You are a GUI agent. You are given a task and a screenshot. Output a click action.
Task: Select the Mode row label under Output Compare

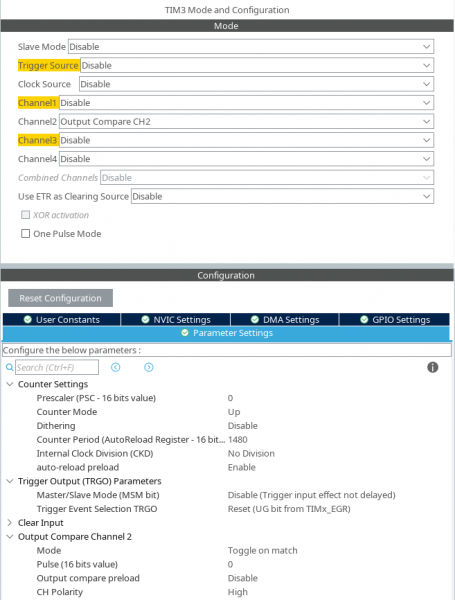click(49, 550)
